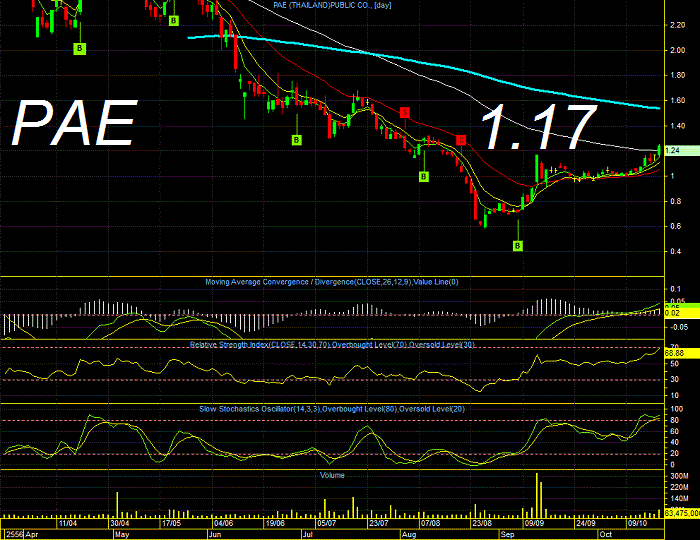Click the 2556 year label
Image resolution: width=700 pixels, height=540 pixels.
(14, 534)
